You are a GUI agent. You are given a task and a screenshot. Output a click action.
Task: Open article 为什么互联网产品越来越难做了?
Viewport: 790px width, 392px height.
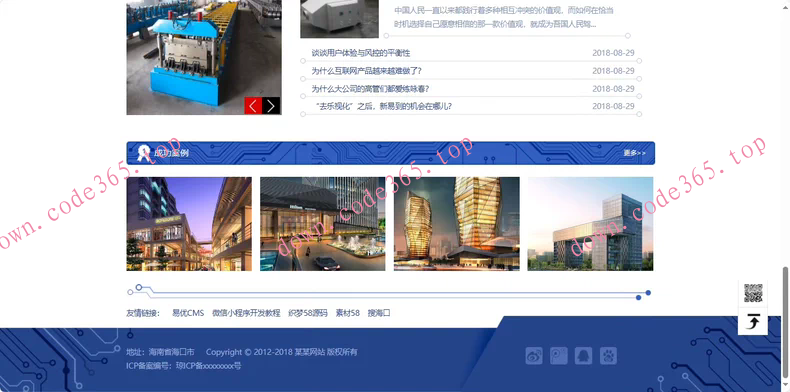(366, 71)
